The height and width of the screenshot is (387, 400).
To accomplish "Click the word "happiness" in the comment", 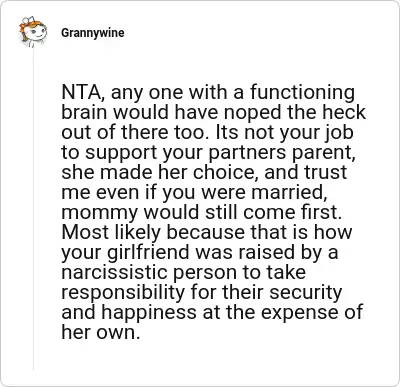I will click(x=149, y=312).
